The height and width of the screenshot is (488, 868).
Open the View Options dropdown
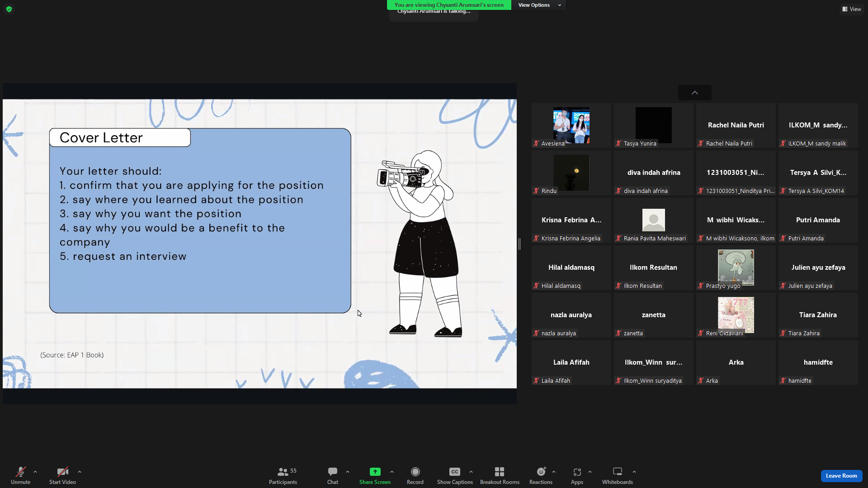tap(539, 5)
